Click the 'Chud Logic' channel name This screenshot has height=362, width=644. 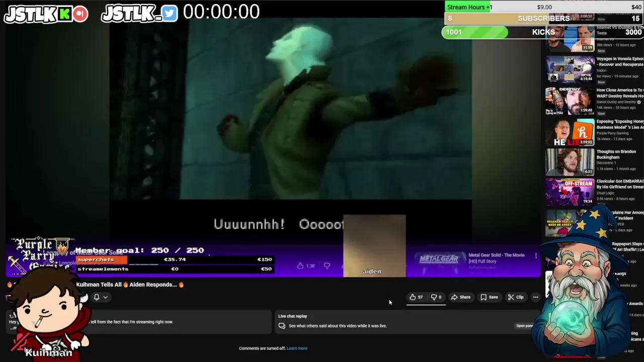[606, 193]
